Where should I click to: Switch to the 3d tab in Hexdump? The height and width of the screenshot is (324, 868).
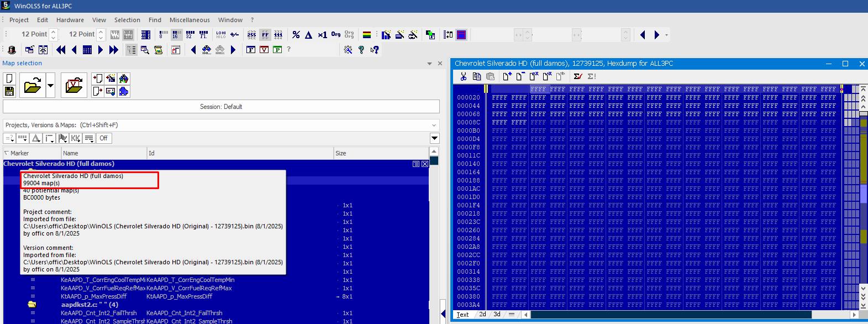click(497, 314)
